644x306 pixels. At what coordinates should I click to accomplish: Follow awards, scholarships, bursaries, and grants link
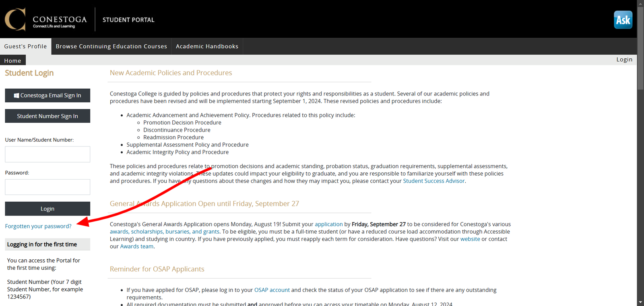pos(165,232)
